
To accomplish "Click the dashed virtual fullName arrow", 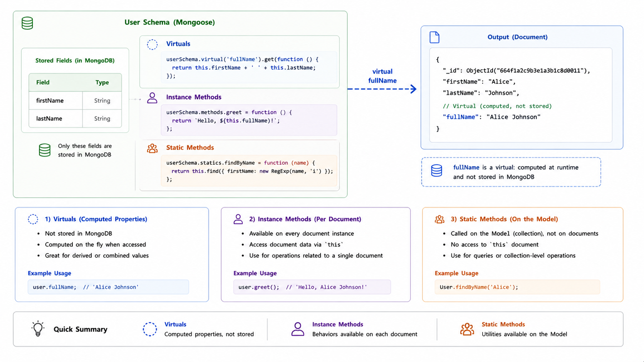I will (382, 89).
